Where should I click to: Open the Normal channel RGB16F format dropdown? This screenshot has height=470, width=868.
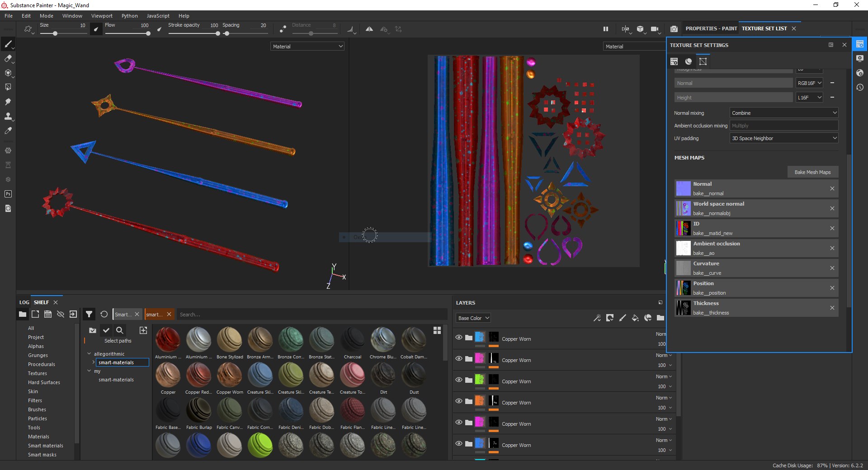click(809, 83)
